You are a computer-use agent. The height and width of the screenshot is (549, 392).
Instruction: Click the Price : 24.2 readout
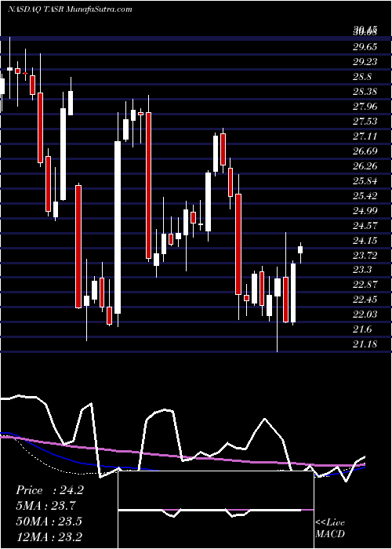click(x=49, y=490)
